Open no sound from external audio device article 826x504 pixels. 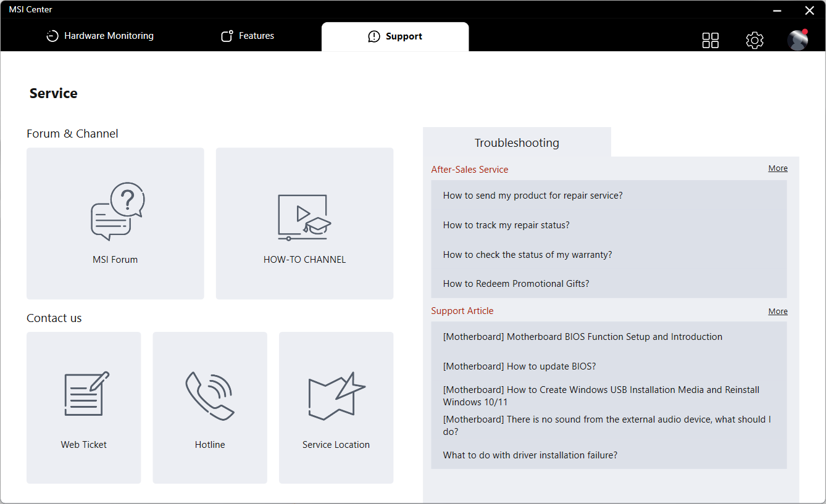click(x=607, y=426)
